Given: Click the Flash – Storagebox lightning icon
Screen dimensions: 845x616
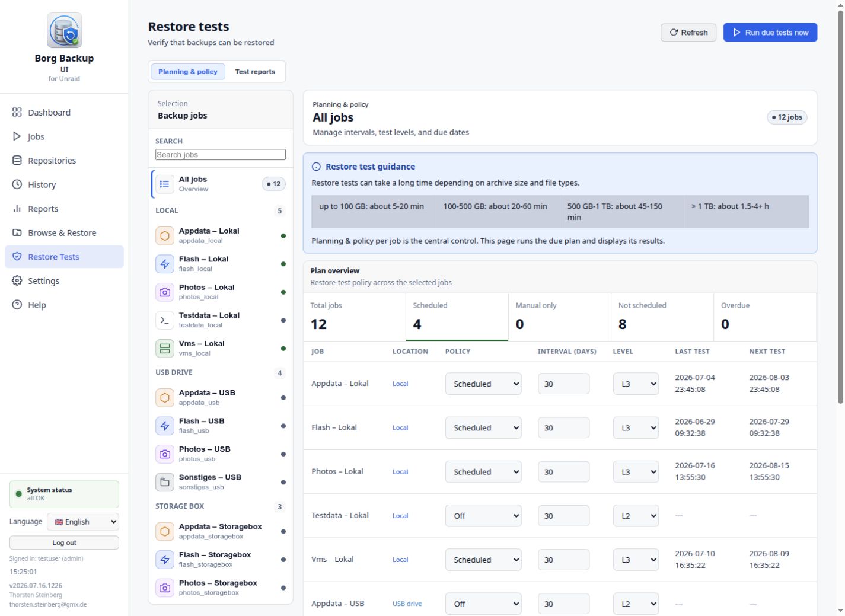Looking at the screenshot, I should [x=165, y=559].
